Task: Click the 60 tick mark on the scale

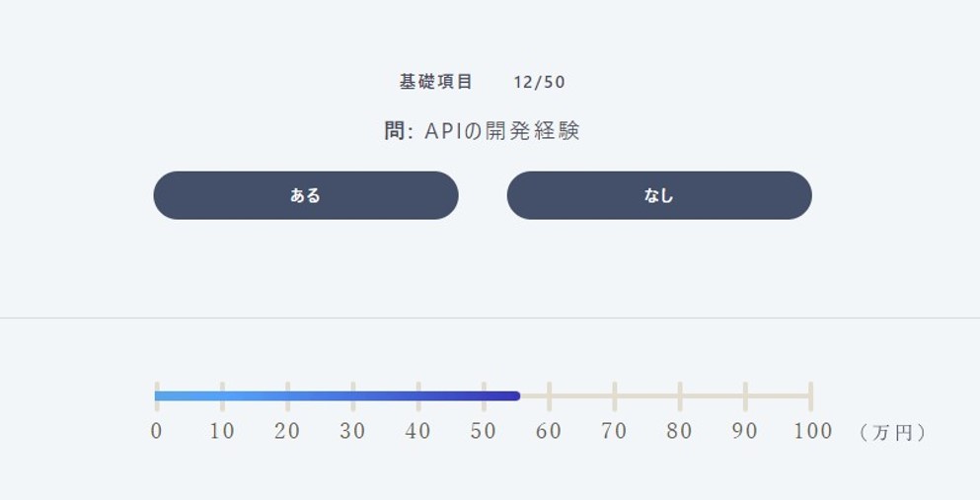Action: (x=550, y=396)
